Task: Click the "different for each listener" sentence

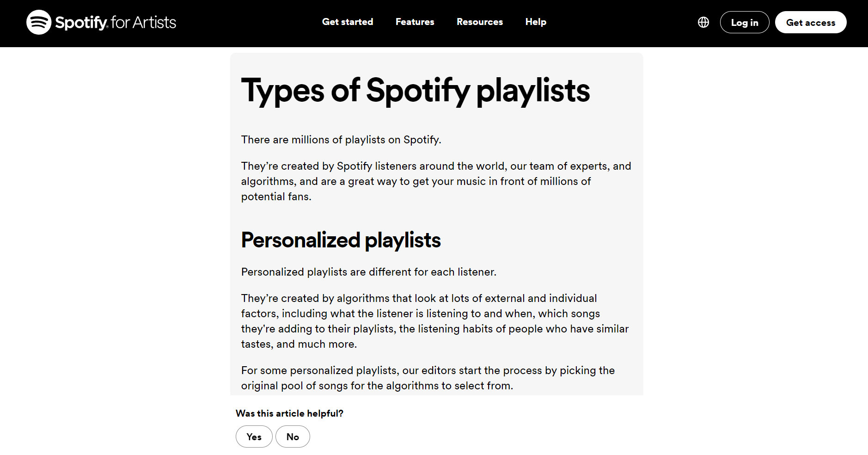Action: coord(368,272)
